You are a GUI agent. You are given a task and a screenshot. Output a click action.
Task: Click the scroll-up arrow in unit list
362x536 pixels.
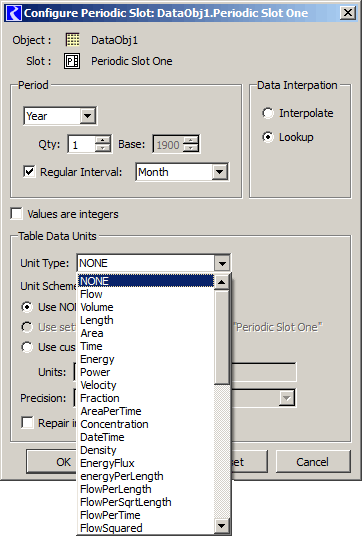222,282
